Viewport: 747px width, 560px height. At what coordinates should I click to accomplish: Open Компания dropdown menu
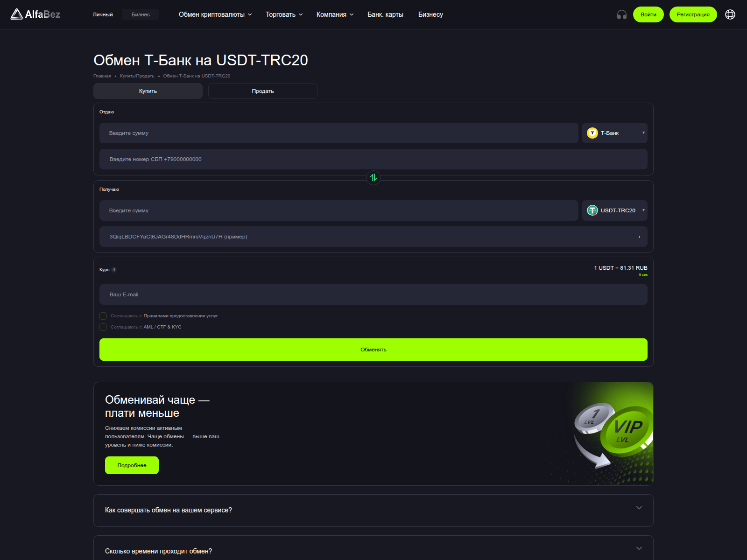335,14
